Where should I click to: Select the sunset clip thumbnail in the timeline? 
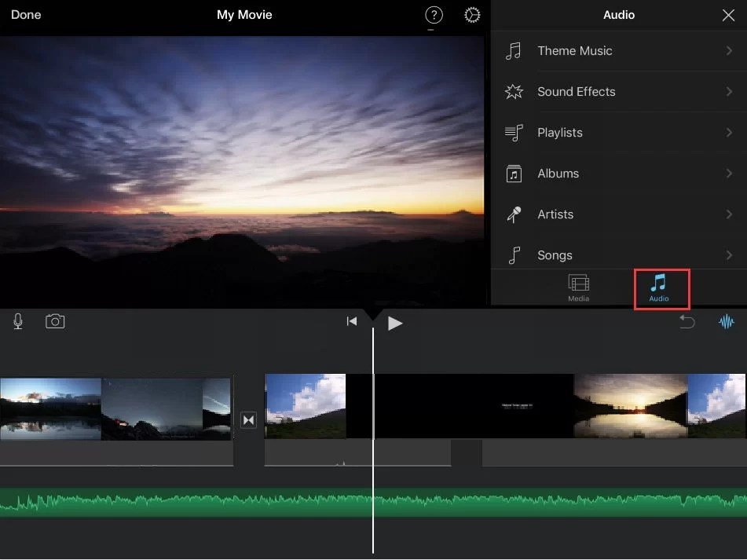(628, 405)
